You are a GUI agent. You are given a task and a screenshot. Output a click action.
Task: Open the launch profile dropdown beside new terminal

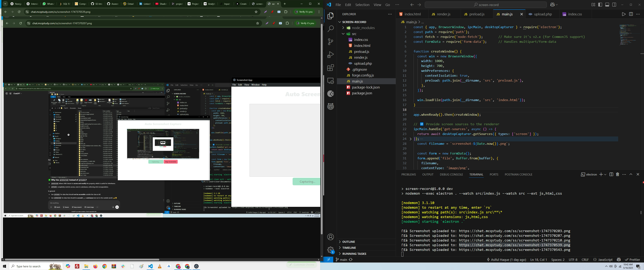(605, 174)
